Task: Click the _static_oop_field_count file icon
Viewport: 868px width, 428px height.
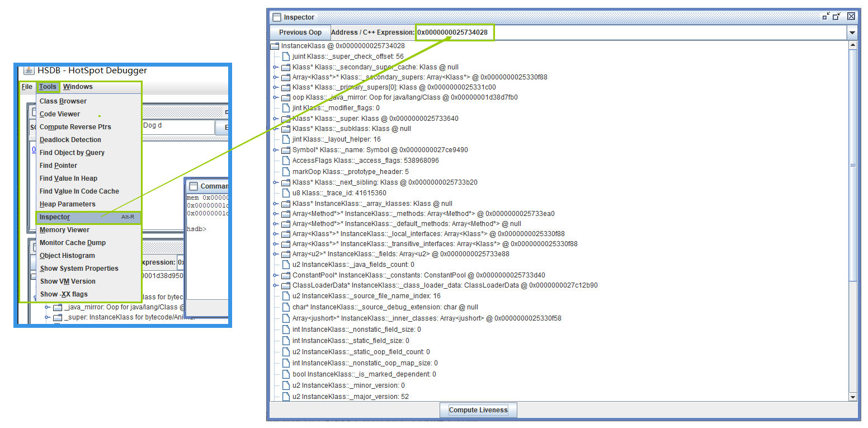Action: click(x=286, y=352)
